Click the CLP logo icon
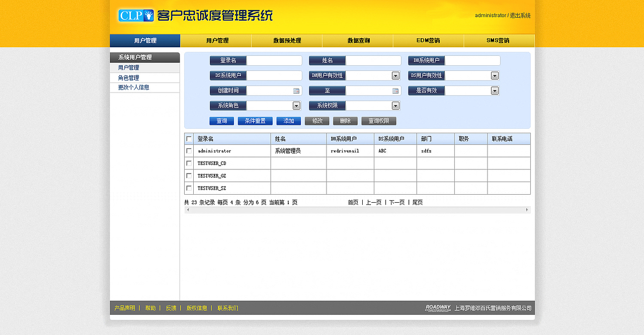Screen dimensions: 644x335 pos(136,16)
